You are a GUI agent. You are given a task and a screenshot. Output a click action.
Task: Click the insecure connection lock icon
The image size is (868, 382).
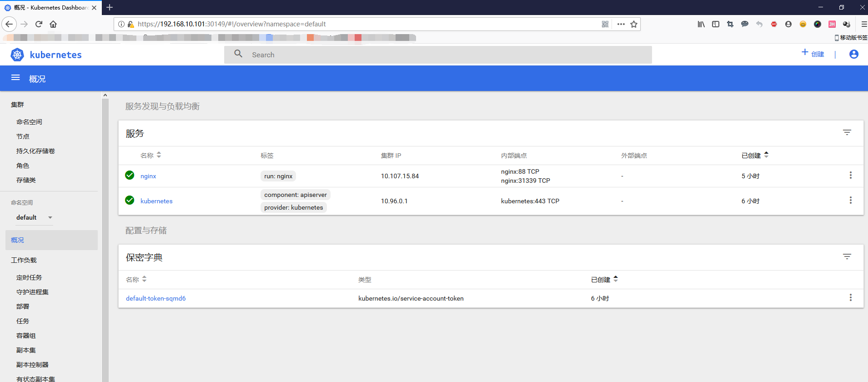pyautogui.click(x=130, y=24)
